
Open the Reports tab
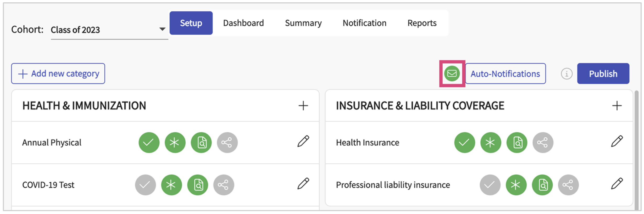click(x=422, y=23)
